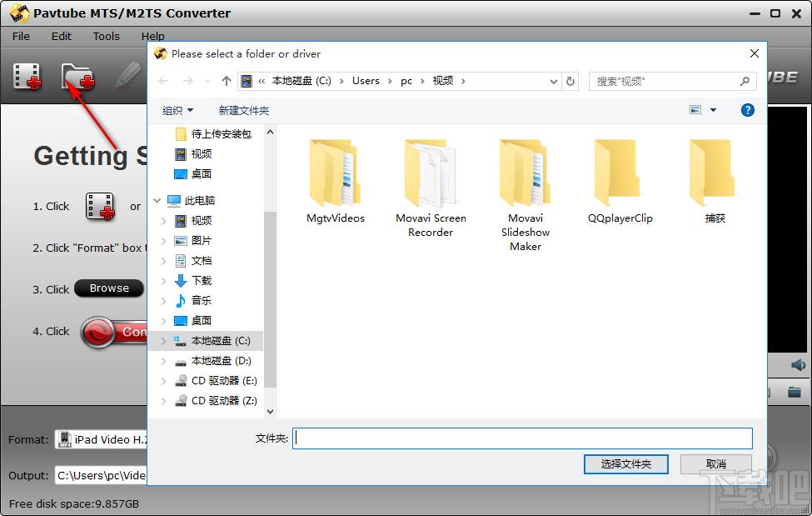
Task: Click 本地磁盘 (C:) in the address breadcrumb
Action: click(x=301, y=81)
